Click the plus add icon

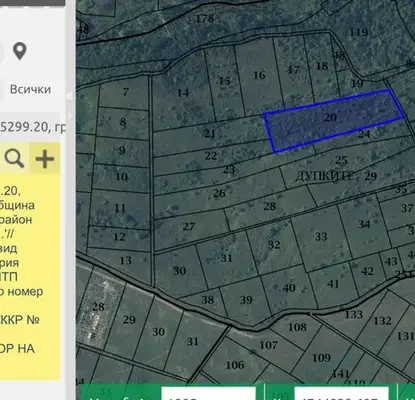(45, 158)
